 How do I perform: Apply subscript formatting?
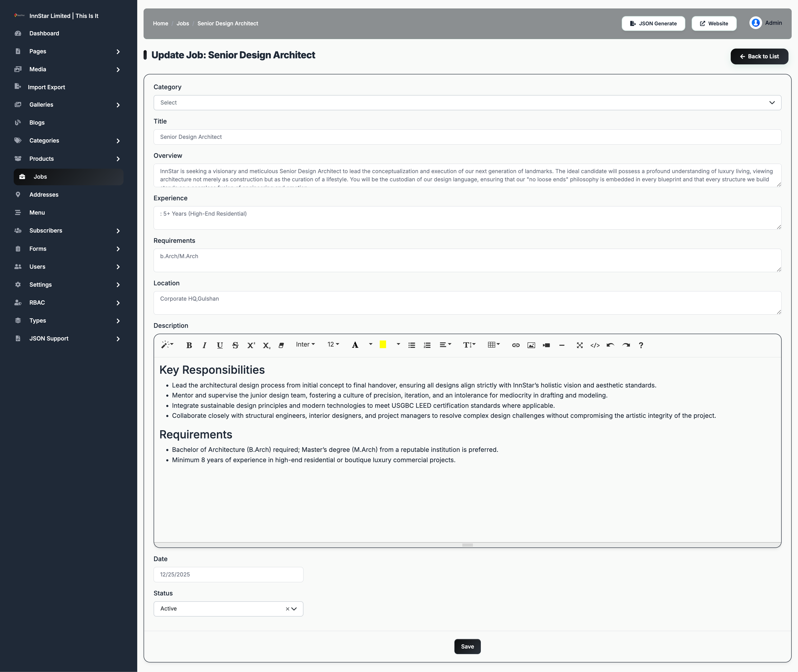[266, 345]
